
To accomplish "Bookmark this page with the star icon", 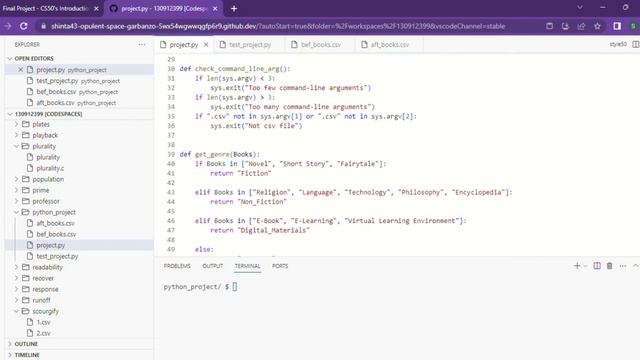I will (x=598, y=26).
